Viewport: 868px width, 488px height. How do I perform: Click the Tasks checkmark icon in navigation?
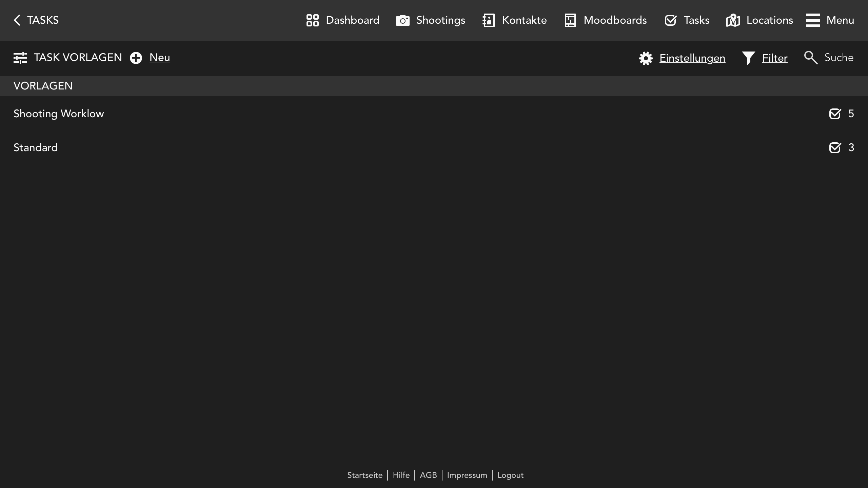tap(670, 20)
